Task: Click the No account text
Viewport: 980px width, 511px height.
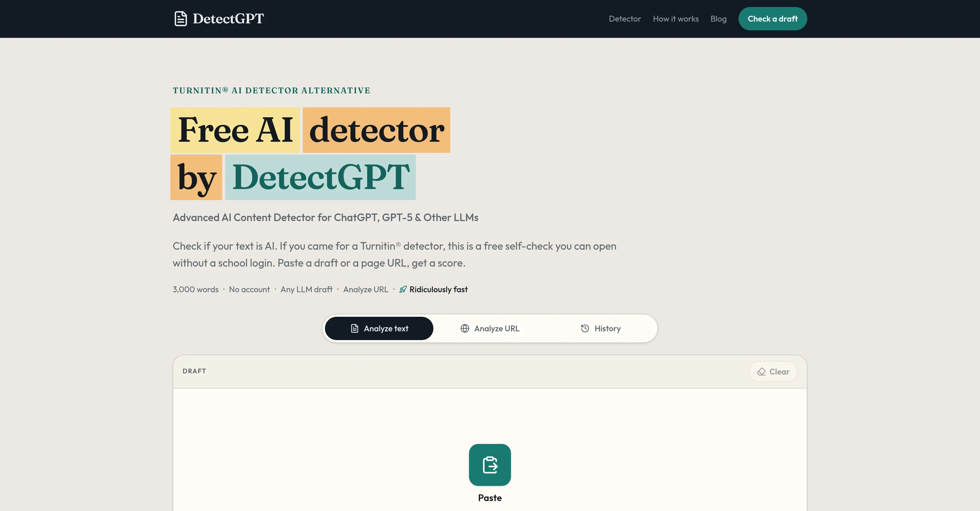Action: (249, 290)
